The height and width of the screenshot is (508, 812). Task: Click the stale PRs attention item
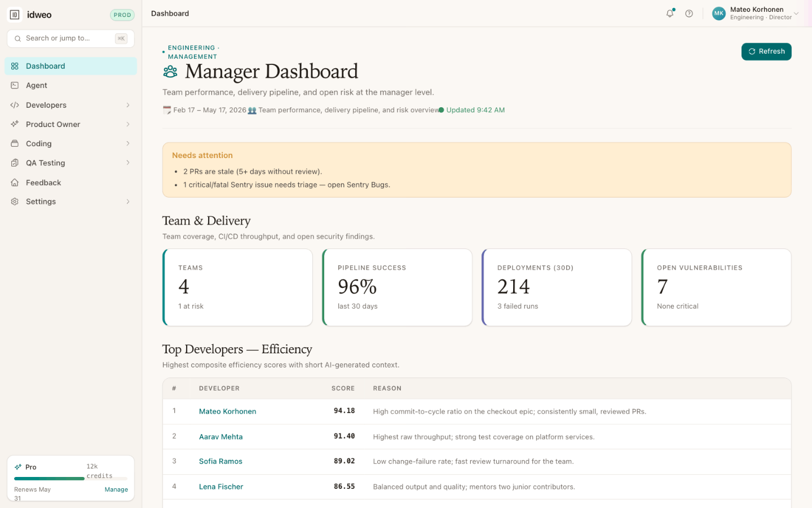tap(253, 172)
